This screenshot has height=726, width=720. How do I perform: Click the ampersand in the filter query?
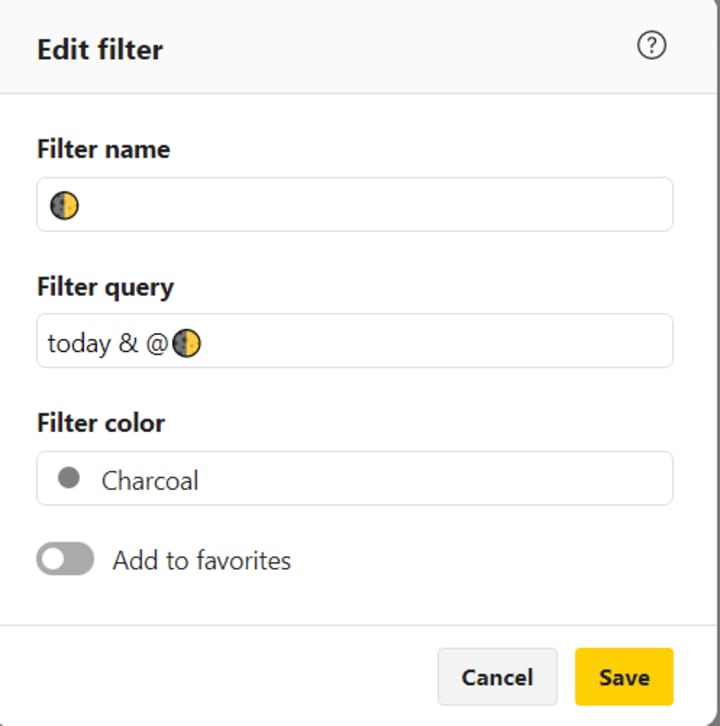pyautogui.click(x=128, y=344)
